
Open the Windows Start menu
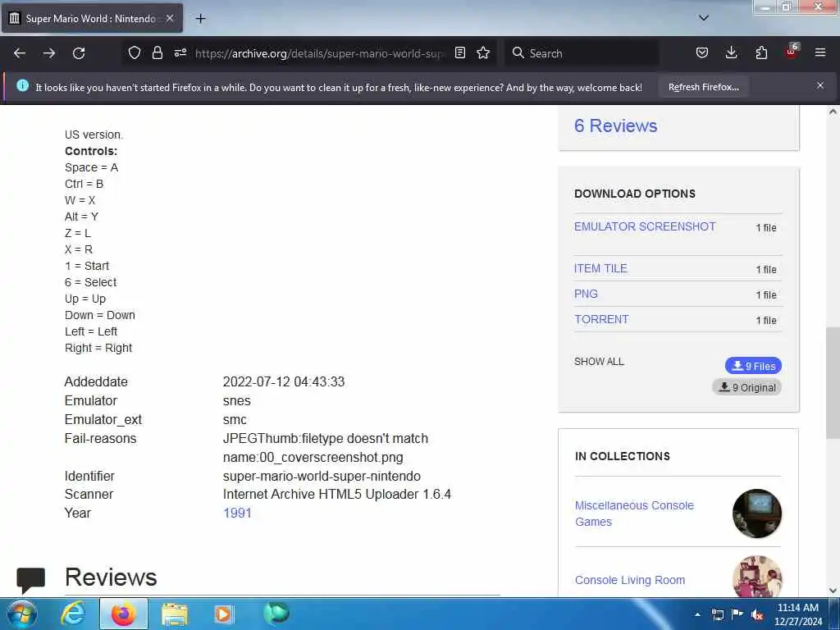coord(22,614)
